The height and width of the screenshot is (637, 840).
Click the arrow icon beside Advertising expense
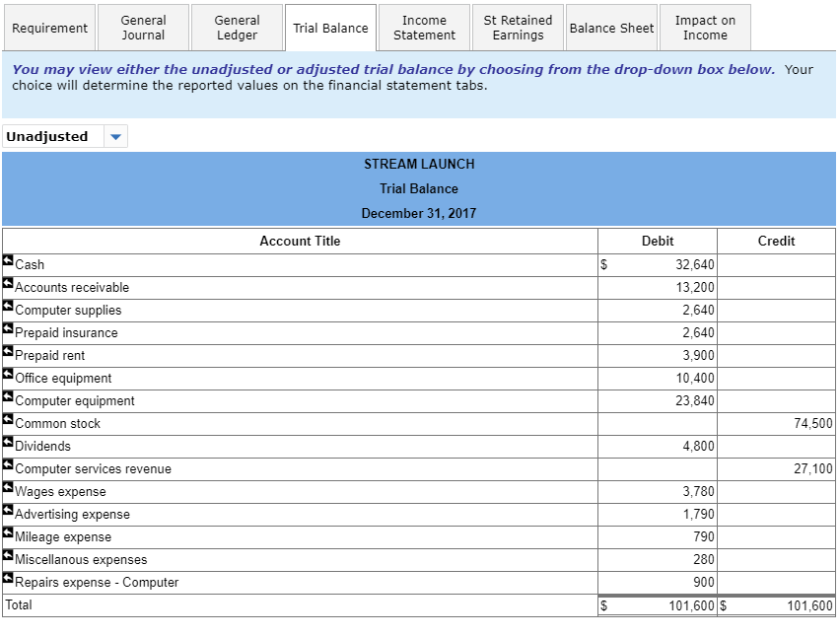(8, 510)
